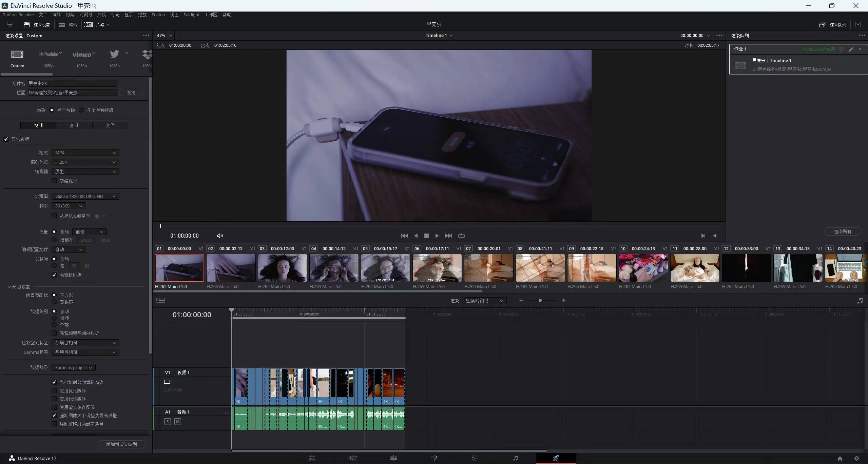The width and height of the screenshot is (868, 464).
Task: Zoom out timeline with minus icon
Action: tap(521, 300)
